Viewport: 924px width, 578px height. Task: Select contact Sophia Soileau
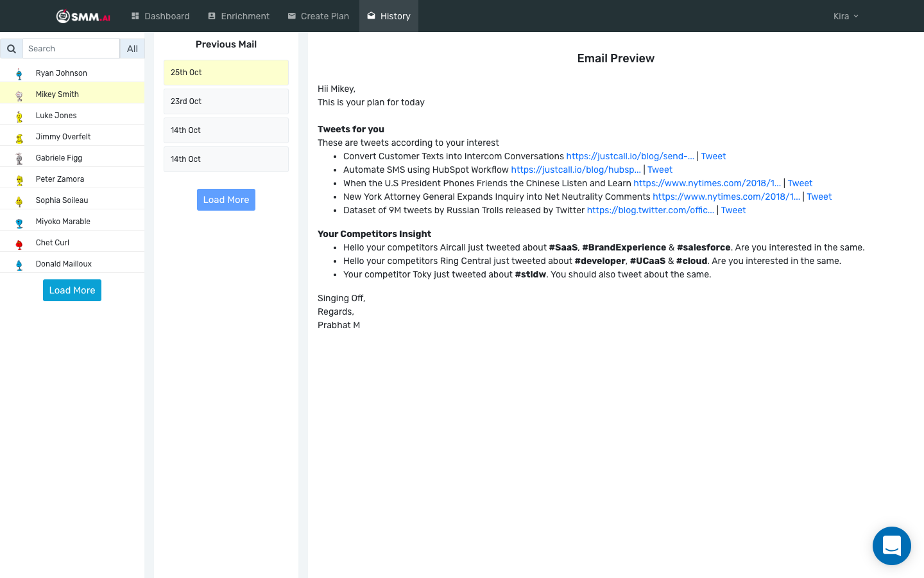pos(72,200)
